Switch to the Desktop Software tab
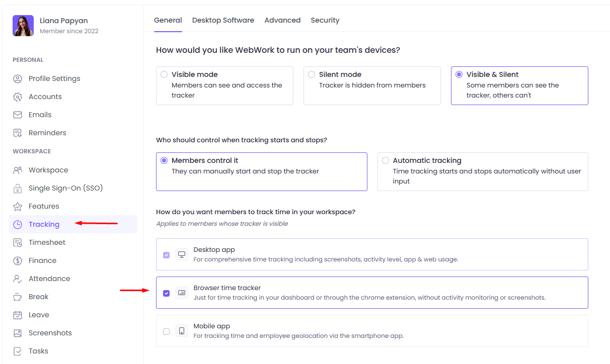The image size is (610, 364). [223, 20]
